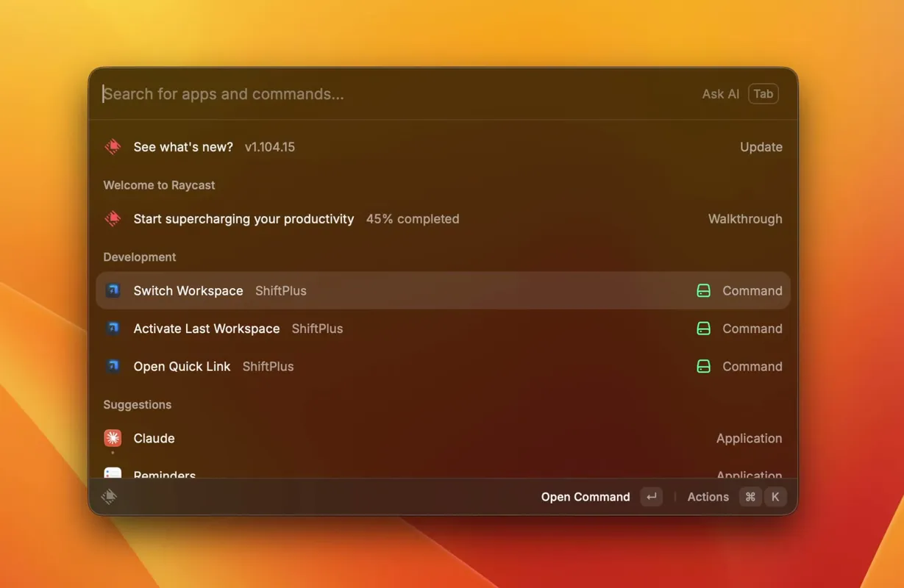The height and width of the screenshot is (588, 904).
Task: Open the Actions menu in footer
Action: 708,497
